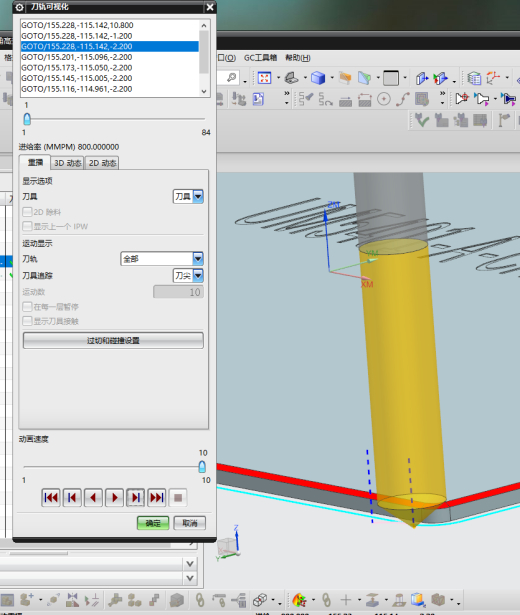Screen dimensions: 520x615
Task: Open the 刀具追踪 dropdown showing 刀尖
Action: pos(188,275)
